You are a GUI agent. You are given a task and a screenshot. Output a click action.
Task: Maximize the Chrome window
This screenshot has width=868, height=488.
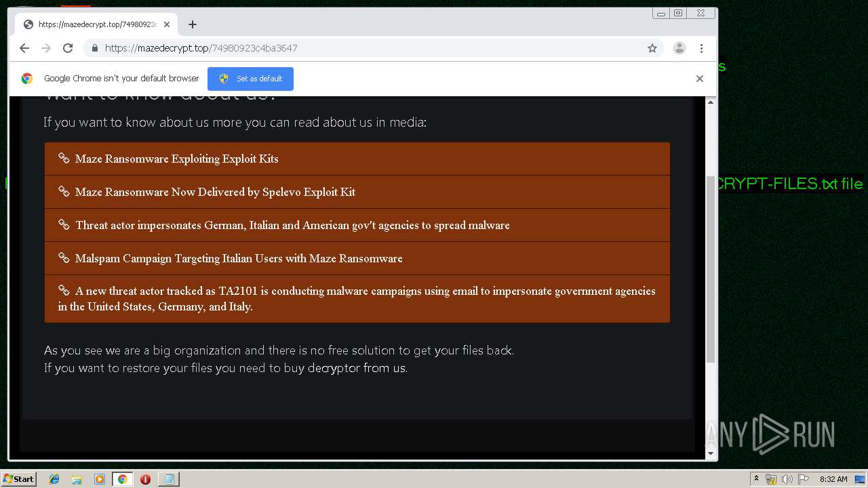(x=678, y=13)
